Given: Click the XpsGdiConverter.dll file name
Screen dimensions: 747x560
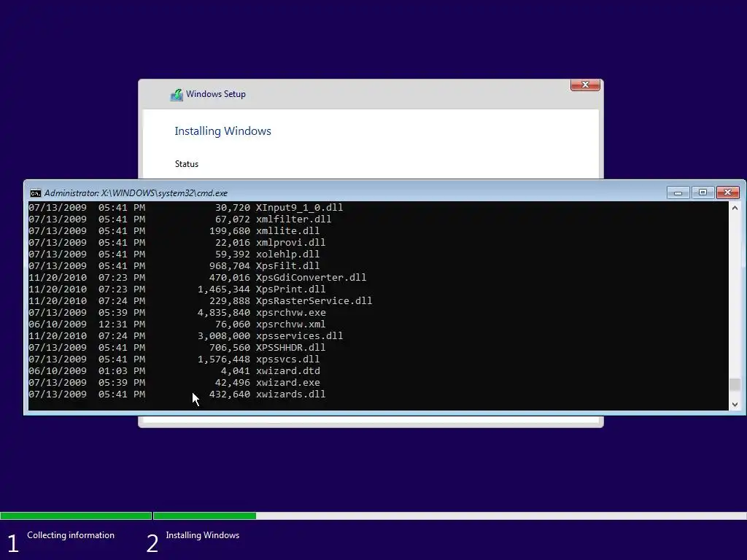Looking at the screenshot, I should click(x=311, y=278).
